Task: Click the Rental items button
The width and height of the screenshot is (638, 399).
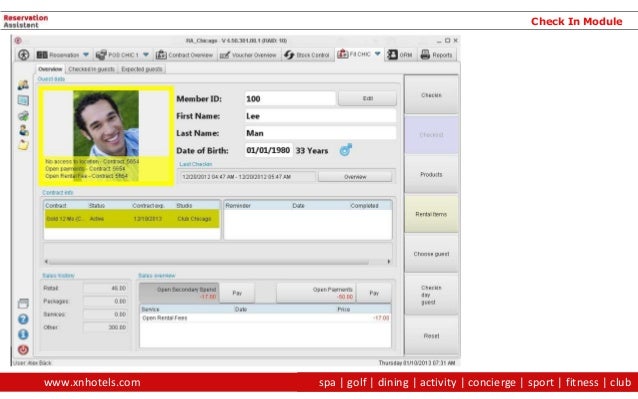Action: click(431, 214)
